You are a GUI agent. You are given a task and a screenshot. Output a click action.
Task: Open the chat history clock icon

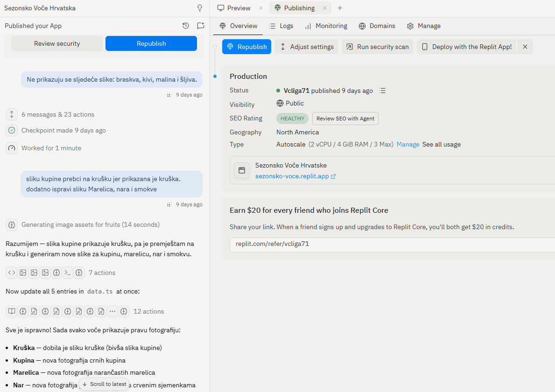(x=185, y=26)
